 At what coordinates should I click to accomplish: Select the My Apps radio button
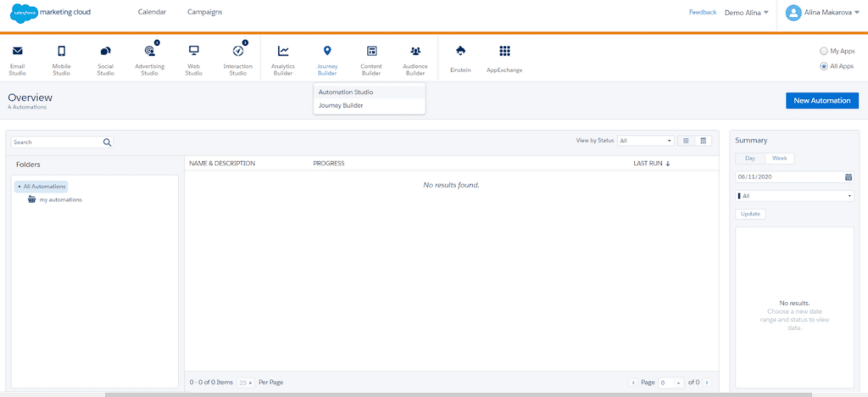[824, 51]
